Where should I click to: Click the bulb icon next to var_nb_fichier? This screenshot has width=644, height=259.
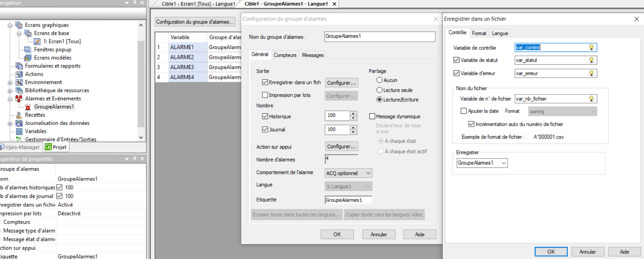coord(591,99)
